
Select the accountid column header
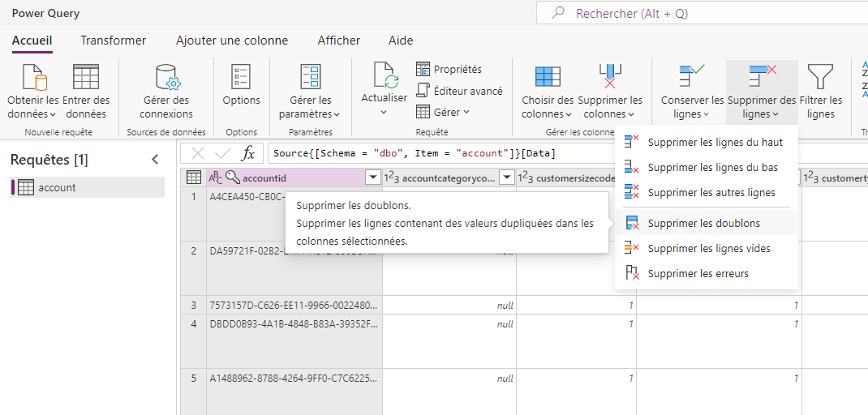click(x=294, y=177)
